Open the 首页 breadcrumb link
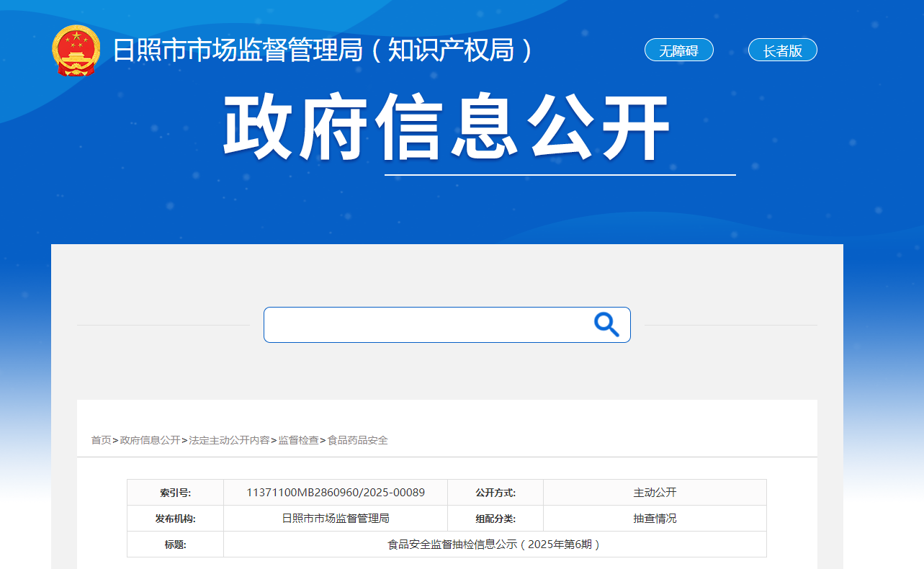Screen dimensions: 924x569 pyautogui.click(x=101, y=440)
